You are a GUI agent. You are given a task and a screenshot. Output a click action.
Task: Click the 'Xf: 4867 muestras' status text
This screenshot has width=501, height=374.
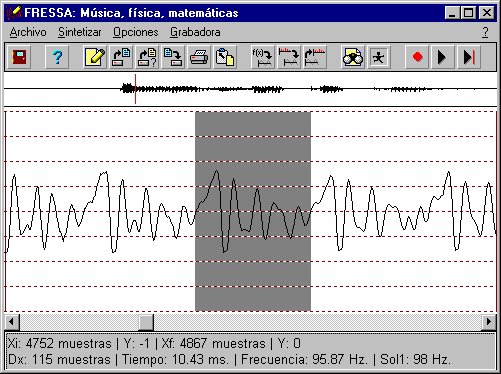click(213, 343)
